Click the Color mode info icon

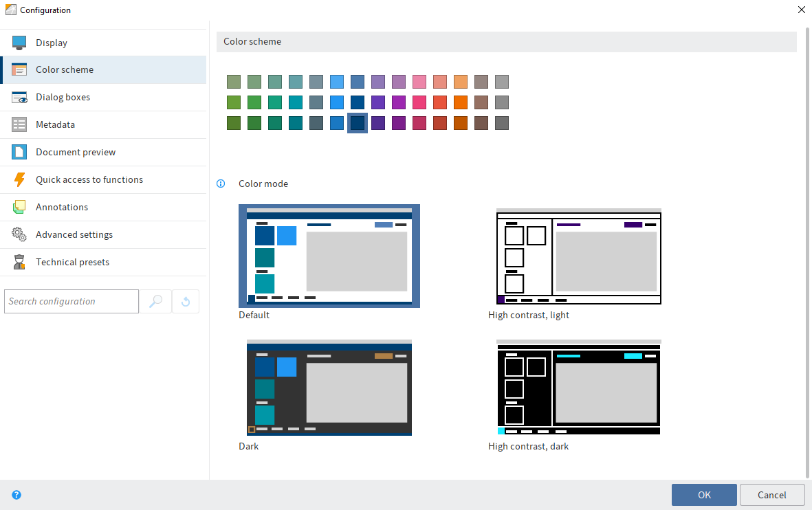tap(221, 184)
